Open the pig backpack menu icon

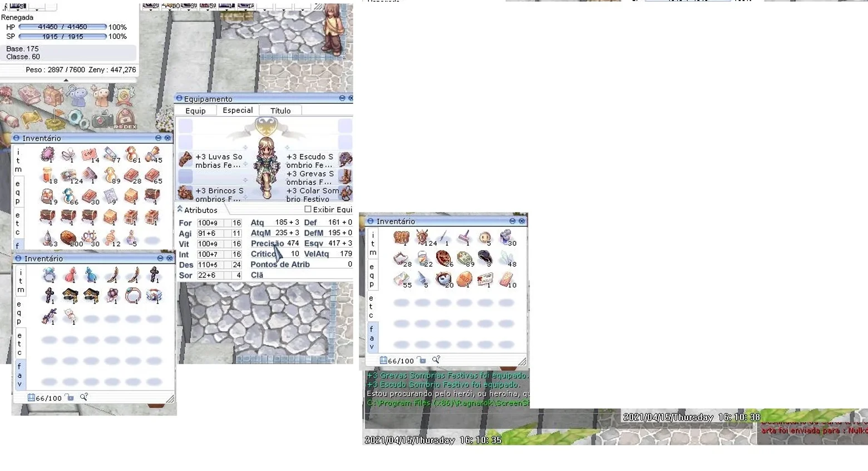pos(53,96)
